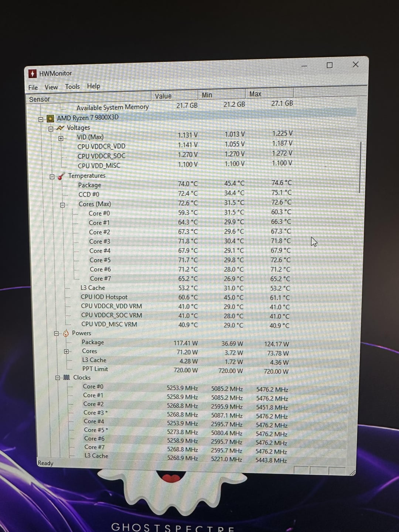Collapse the Temperatures section
399x532 pixels.
pyautogui.click(x=52, y=177)
